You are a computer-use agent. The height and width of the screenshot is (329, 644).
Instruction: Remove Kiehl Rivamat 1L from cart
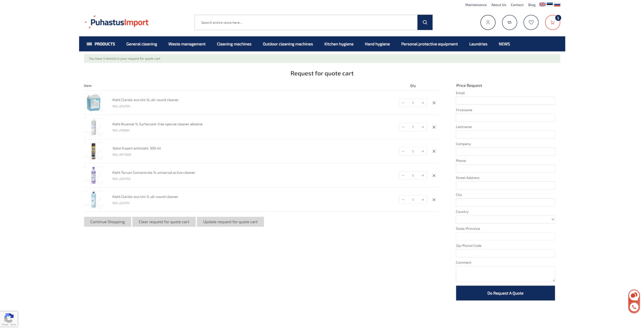(x=434, y=127)
